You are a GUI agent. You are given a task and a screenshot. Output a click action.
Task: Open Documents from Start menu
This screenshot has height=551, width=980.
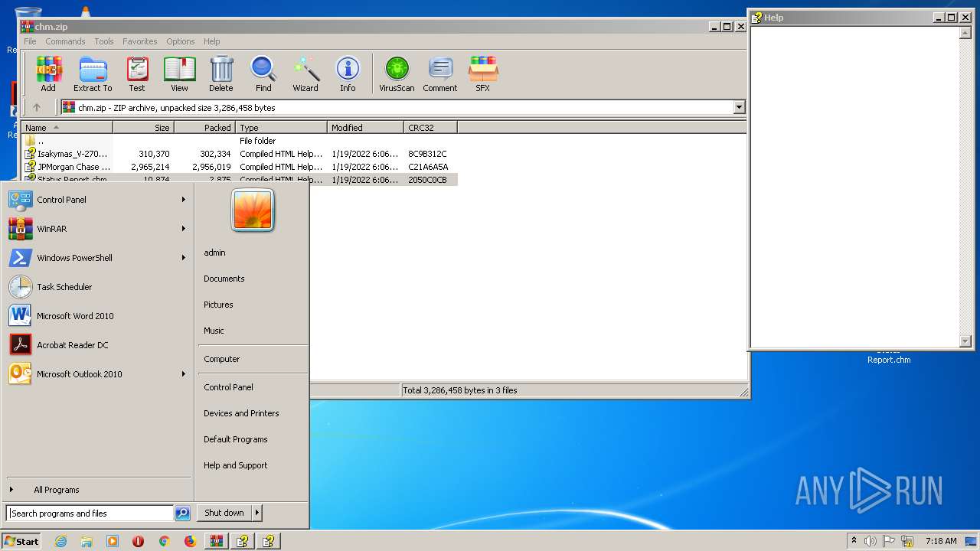(x=224, y=279)
